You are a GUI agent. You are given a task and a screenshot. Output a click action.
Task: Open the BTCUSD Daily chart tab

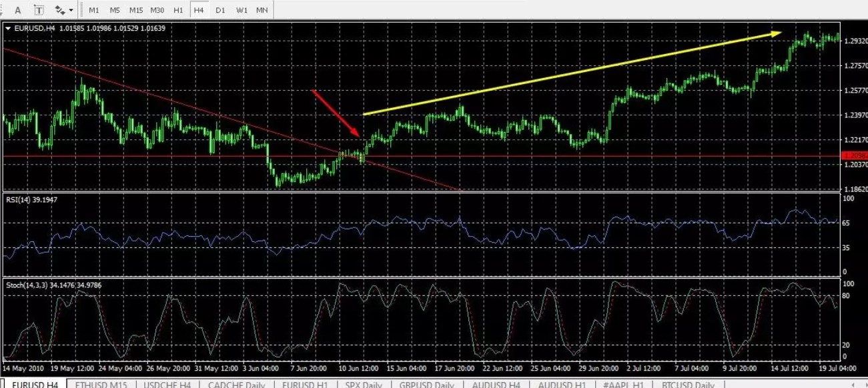click(687, 384)
